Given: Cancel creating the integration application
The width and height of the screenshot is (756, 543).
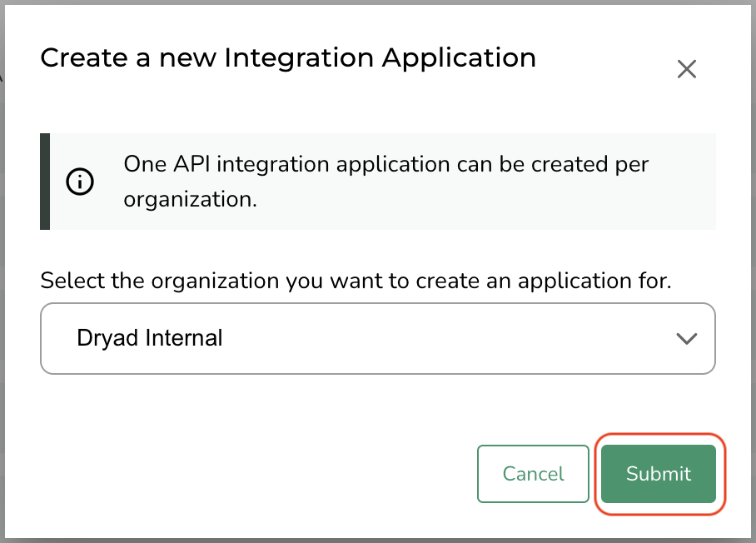Looking at the screenshot, I should coord(533,474).
